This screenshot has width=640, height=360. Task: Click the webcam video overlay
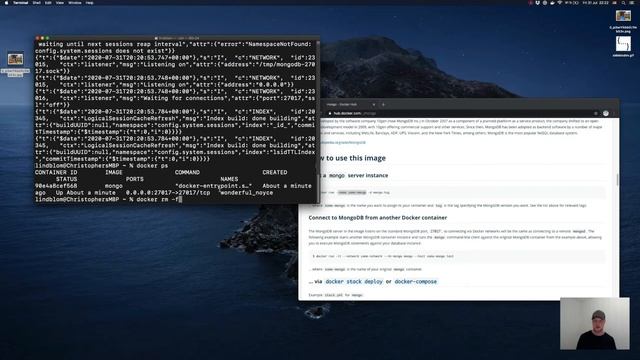595,323
